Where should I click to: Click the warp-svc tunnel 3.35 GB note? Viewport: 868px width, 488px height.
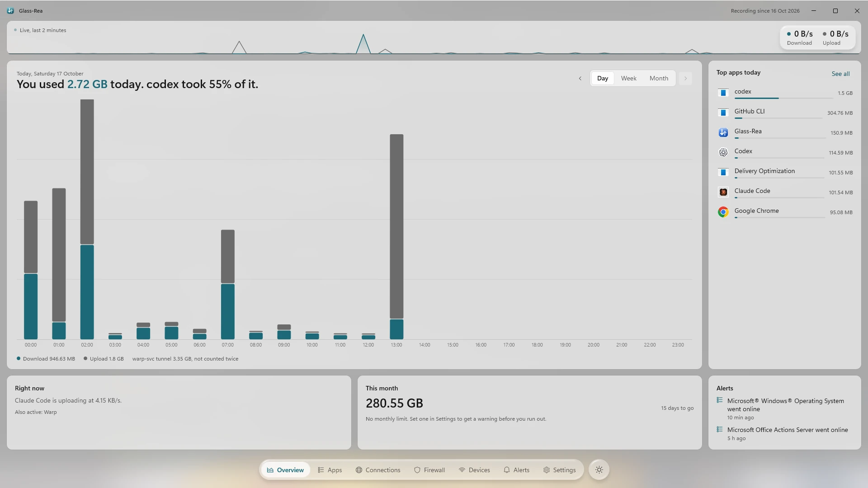click(185, 359)
